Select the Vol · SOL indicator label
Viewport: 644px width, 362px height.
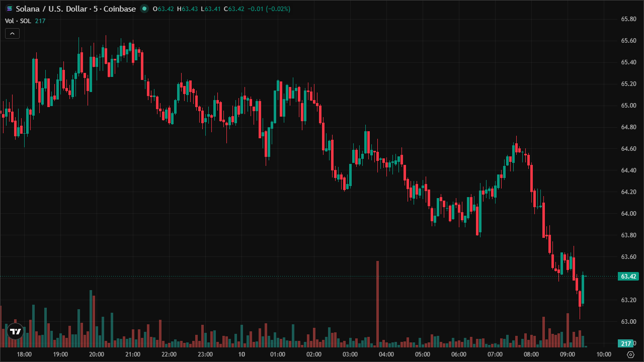click(x=19, y=21)
